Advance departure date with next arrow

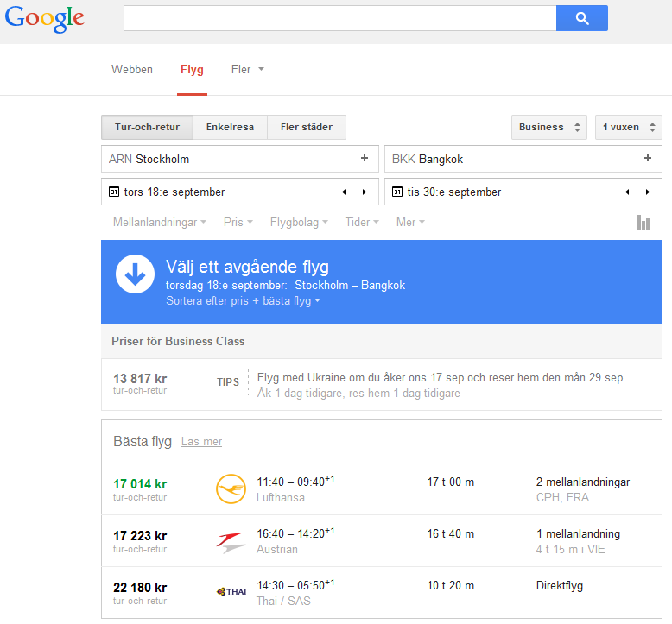tap(365, 192)
